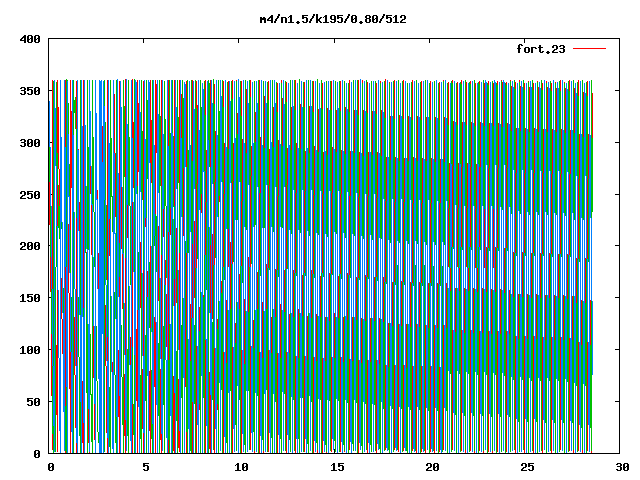Click the y-axis label 400
Viewport: 640px width, 480px height.
coord(30,39)
